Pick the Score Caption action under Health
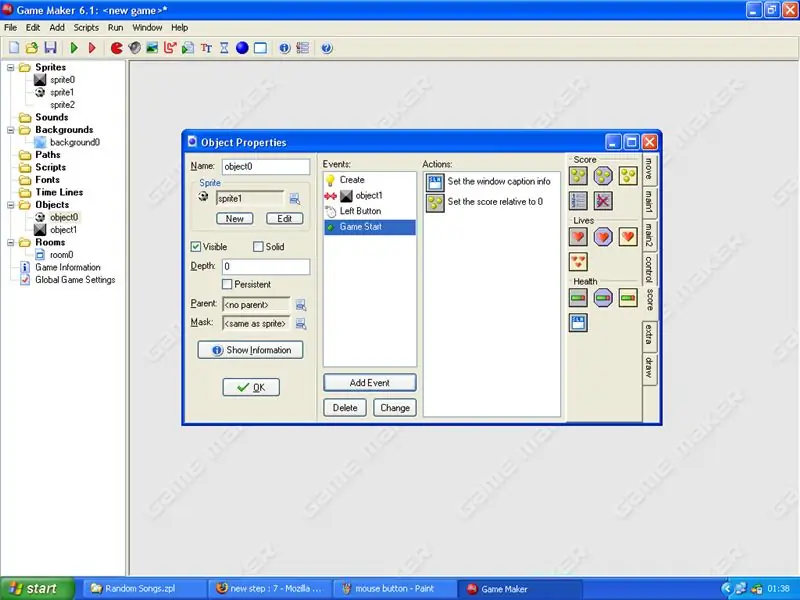This screenshot has width=800, height=600. coord(578,322)
